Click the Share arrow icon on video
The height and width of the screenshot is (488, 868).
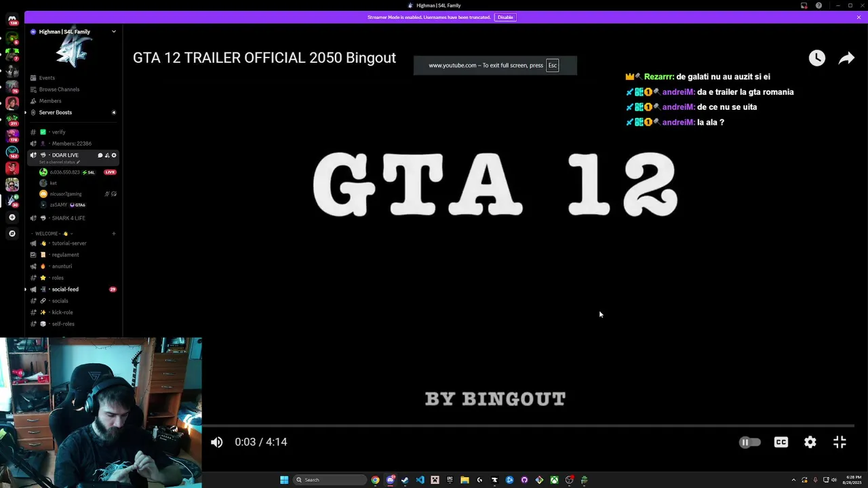coord(846,58)
